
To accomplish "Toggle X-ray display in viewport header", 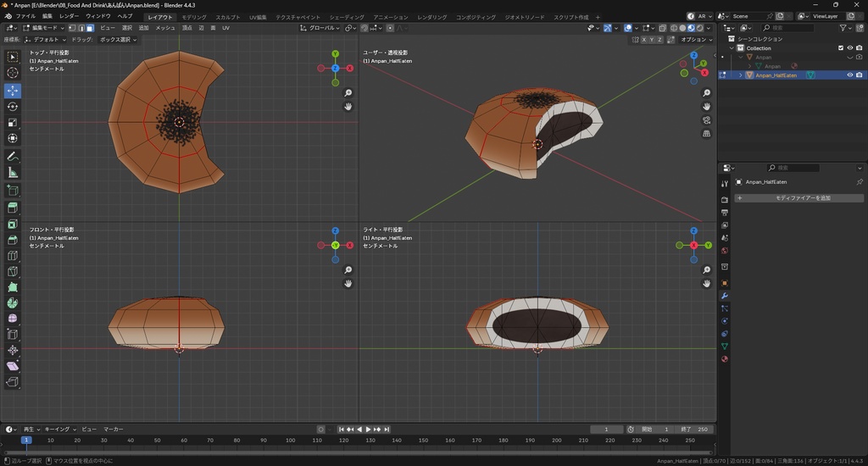I will [663, 28].
